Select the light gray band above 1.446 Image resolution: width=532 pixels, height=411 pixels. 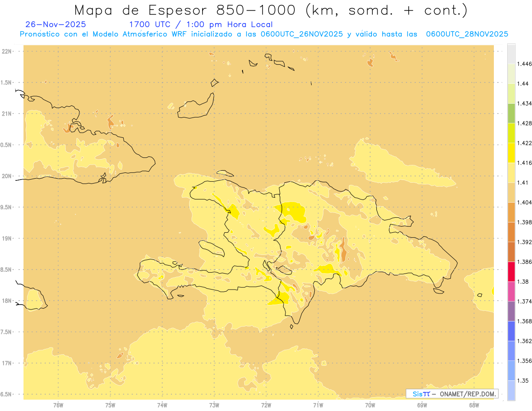[511, 54]
